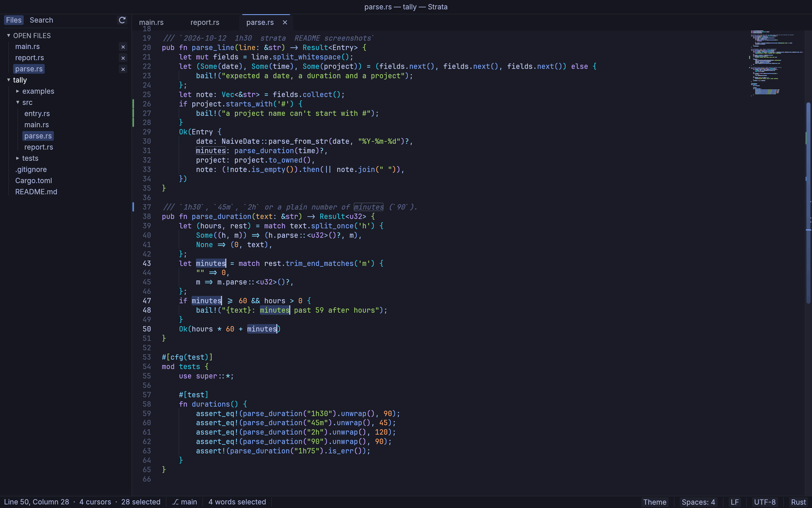
Task: Select report.rs under OPEN FILES
Action: point(29,58)
